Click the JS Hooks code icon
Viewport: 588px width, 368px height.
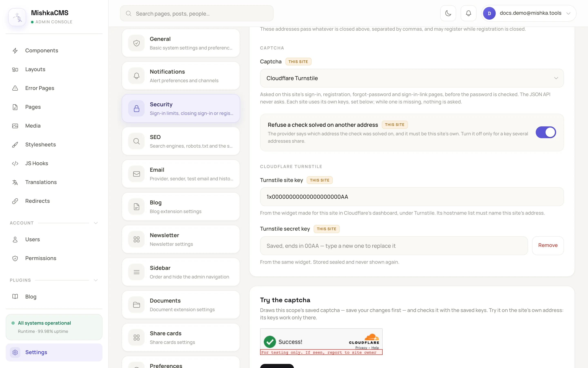[x=15, y=163]
